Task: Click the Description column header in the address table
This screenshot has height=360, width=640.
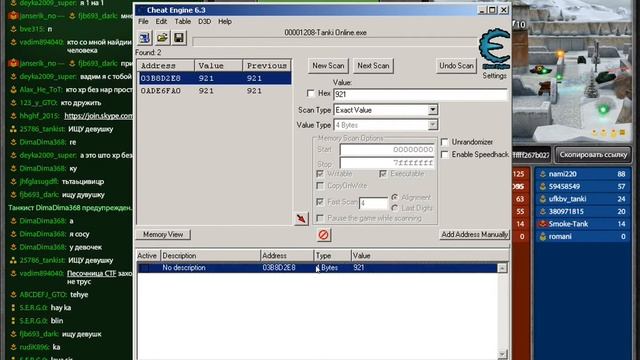Action: [x=210, y=256]
